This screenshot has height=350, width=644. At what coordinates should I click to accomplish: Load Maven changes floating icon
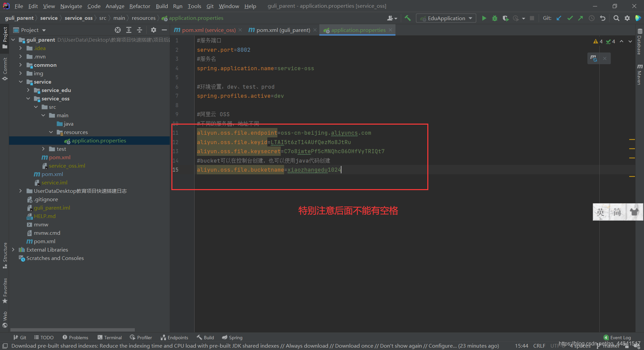tap(594, 58)
